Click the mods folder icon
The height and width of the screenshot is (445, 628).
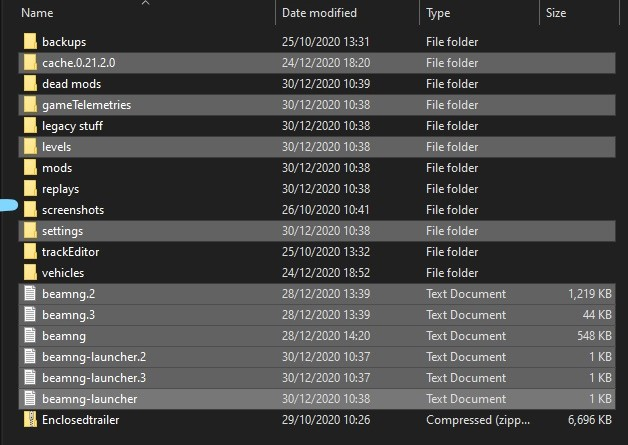[x=30, y=167]
